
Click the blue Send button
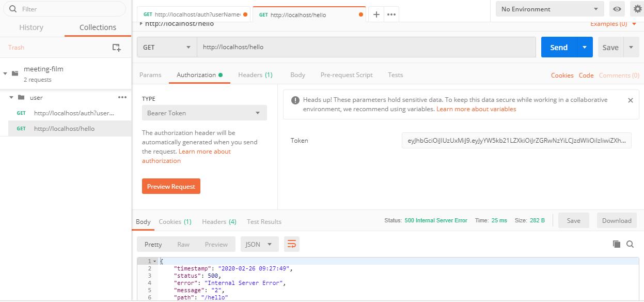coord(559,47)
